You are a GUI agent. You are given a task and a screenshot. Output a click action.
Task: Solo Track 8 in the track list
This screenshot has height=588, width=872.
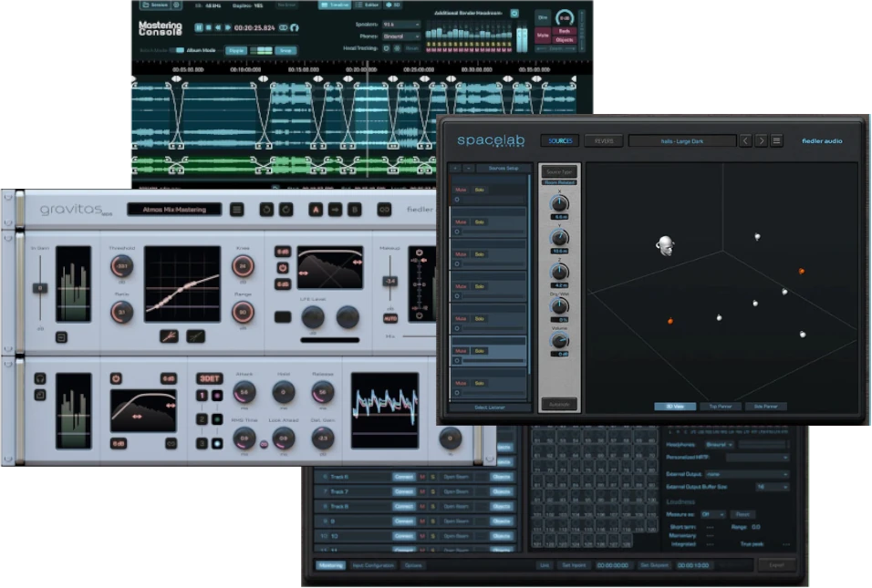coord(433,505)
